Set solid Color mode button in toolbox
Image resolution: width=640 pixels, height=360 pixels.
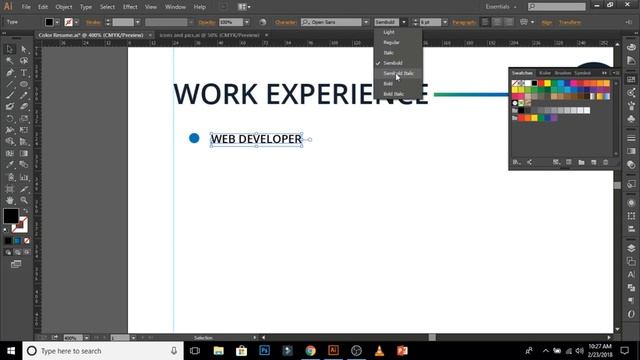click(8, 241)
